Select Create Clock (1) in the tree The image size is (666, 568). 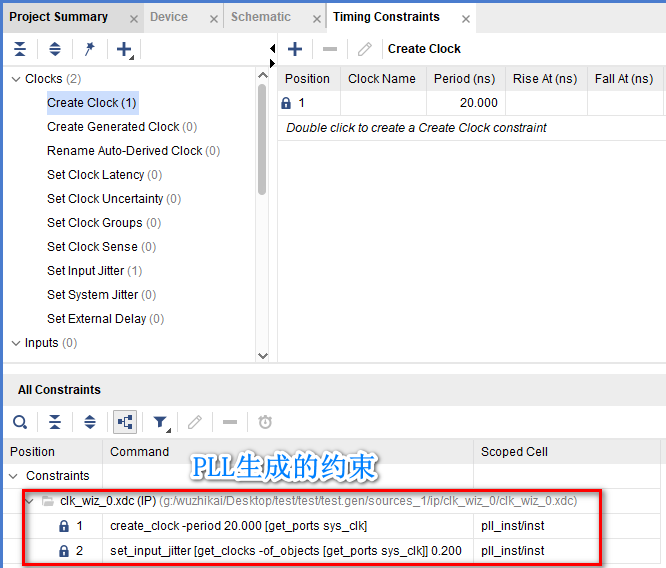[92, 103]
